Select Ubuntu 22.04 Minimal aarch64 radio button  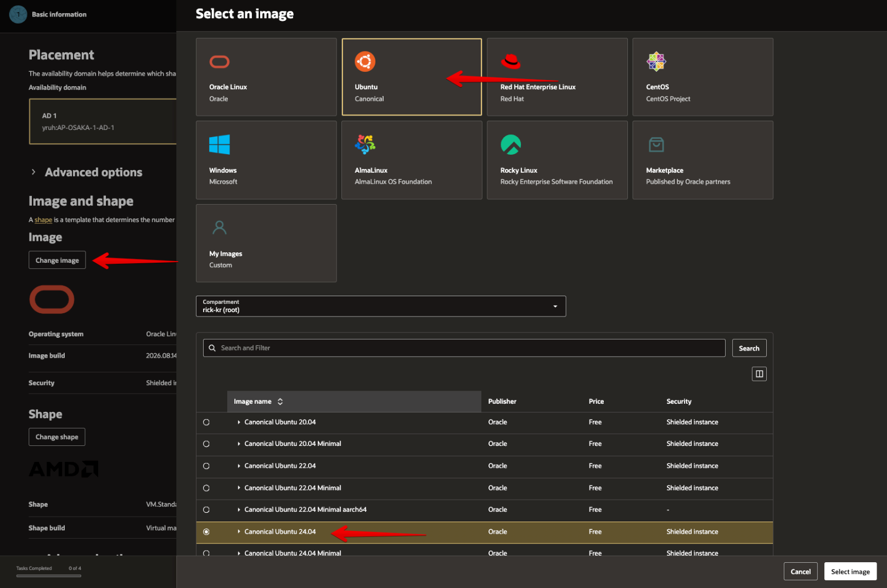(x=206, y=510)
